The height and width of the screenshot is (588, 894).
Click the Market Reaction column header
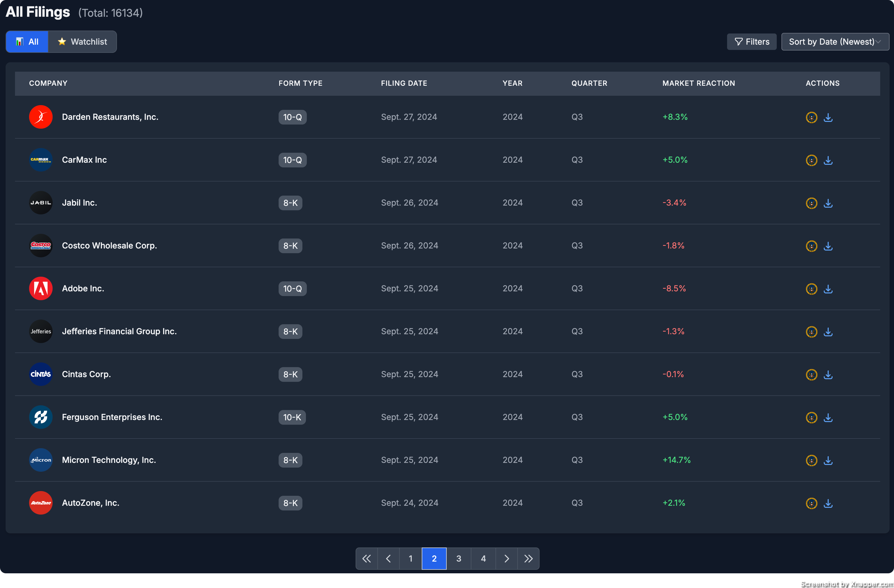(699, 83)
